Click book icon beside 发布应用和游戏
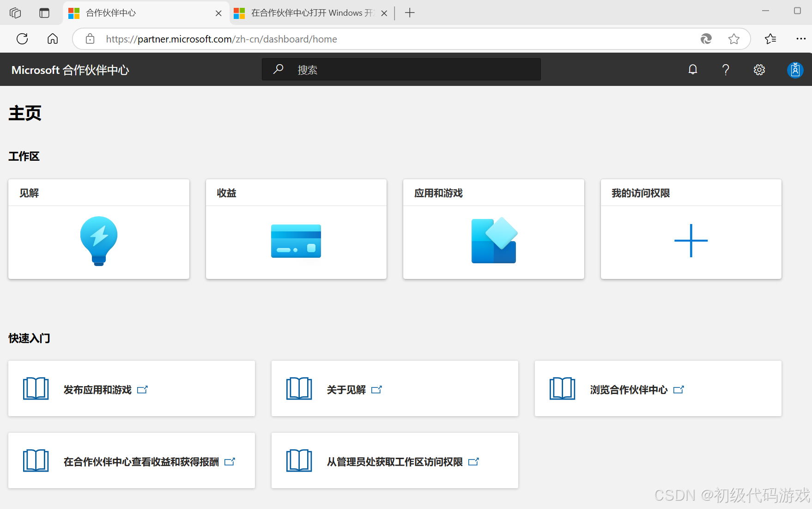This screenshot has height=509, width=812. pos(36,388)
